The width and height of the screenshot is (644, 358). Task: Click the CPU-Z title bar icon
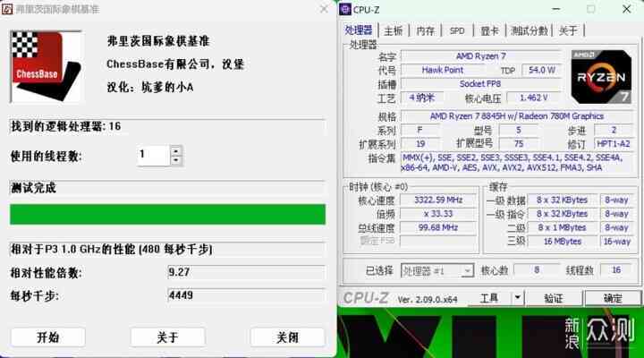click(x=345, y=9)
